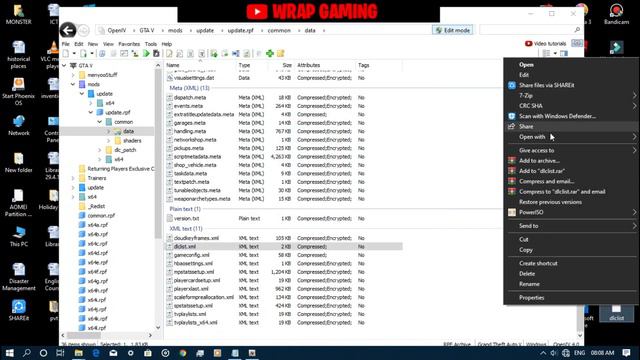Select Rename in context menu
Screen dimensions: 640x360
pos(571,284)
